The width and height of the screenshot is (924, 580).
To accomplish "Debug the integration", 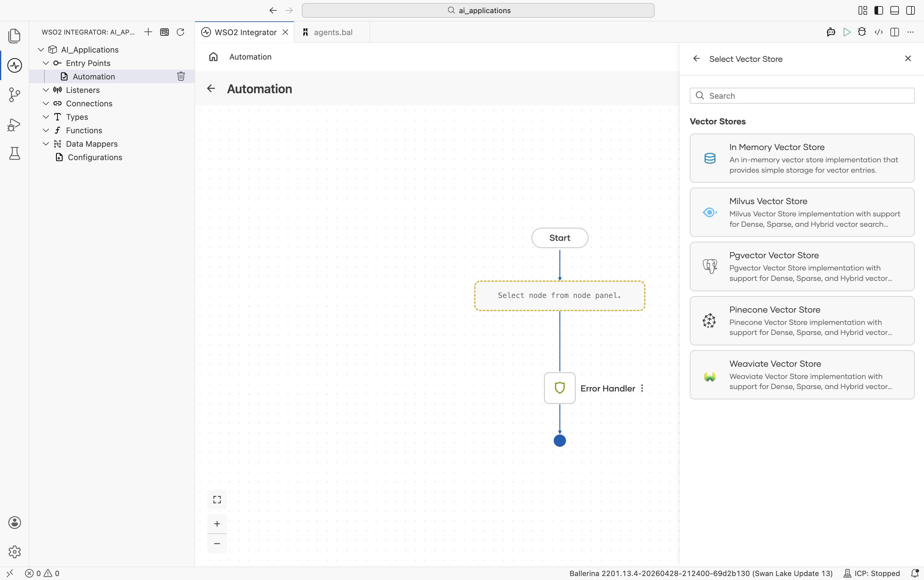I will click(862, 32).
